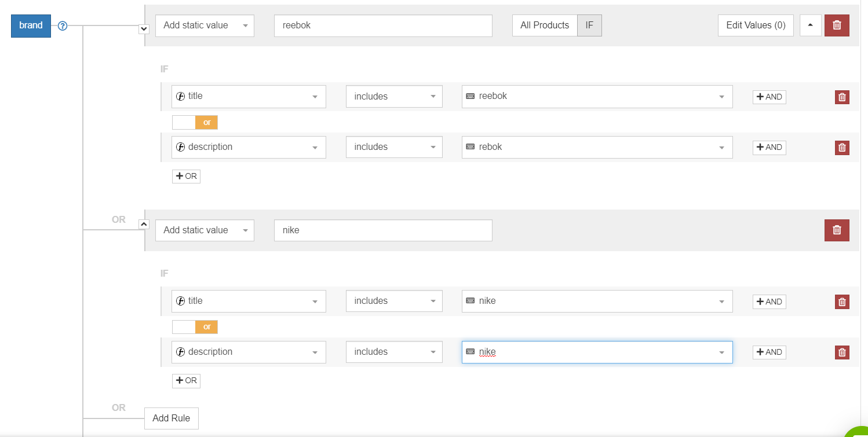Open the Add static value dropdown for reebok
The height and width of the screenshot is (437, 868).
pos(205,25)
